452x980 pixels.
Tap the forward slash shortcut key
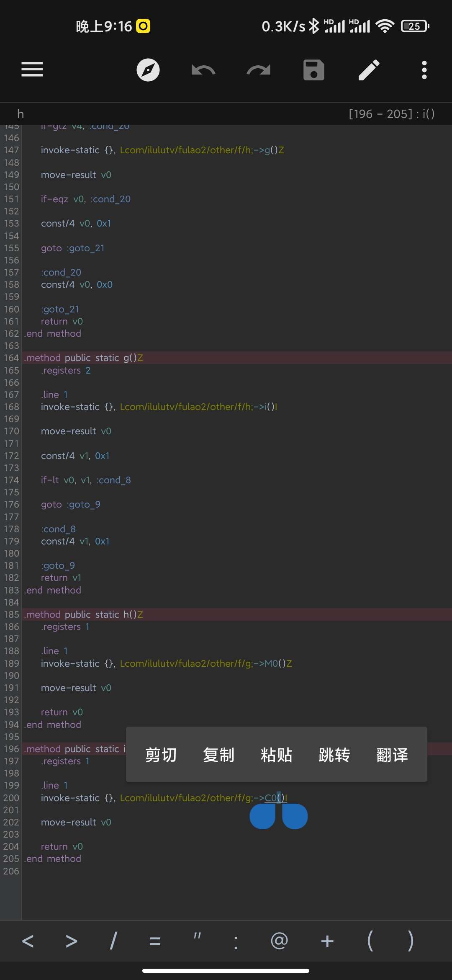point(113,941)
